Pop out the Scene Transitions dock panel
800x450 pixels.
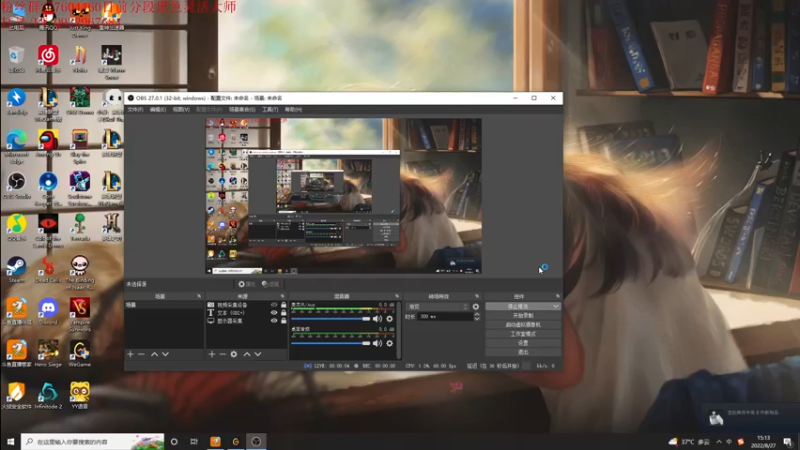pos(477,296)
